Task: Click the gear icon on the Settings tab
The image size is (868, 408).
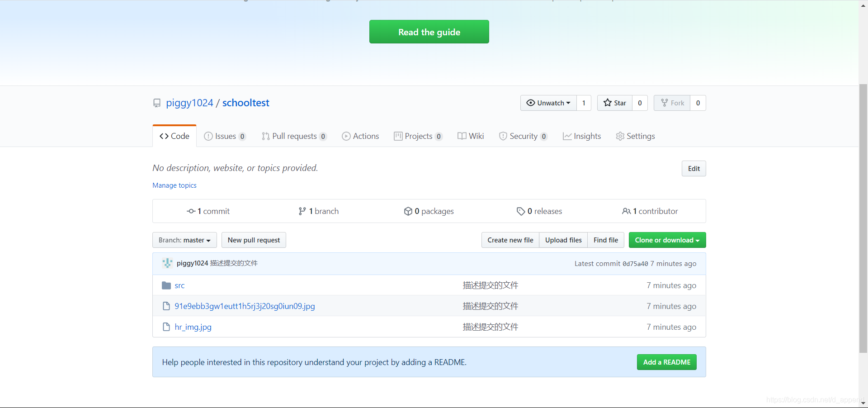Action: click(x=620, y=136)
